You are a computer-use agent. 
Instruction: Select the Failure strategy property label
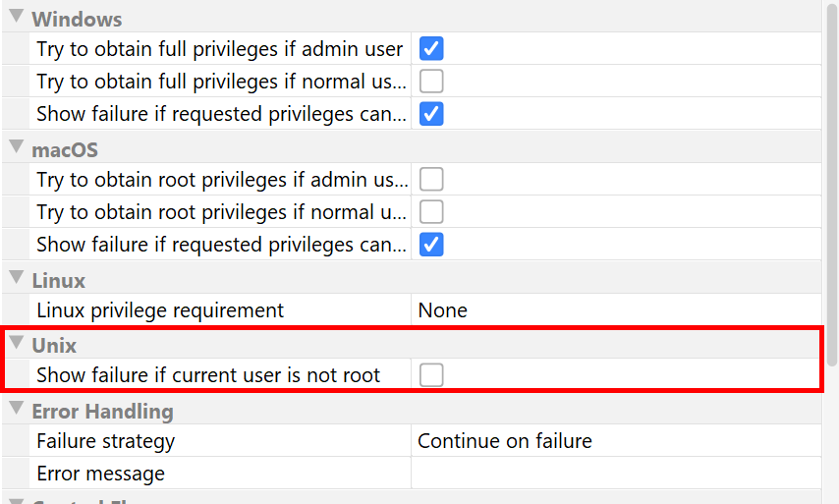pos(106,441)
